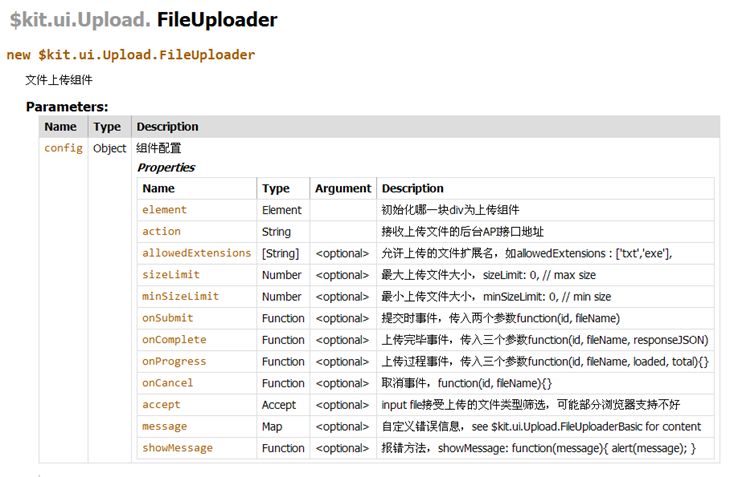Select the onComplete property name
Screen dimensions: 734x477
pos(174,340)
